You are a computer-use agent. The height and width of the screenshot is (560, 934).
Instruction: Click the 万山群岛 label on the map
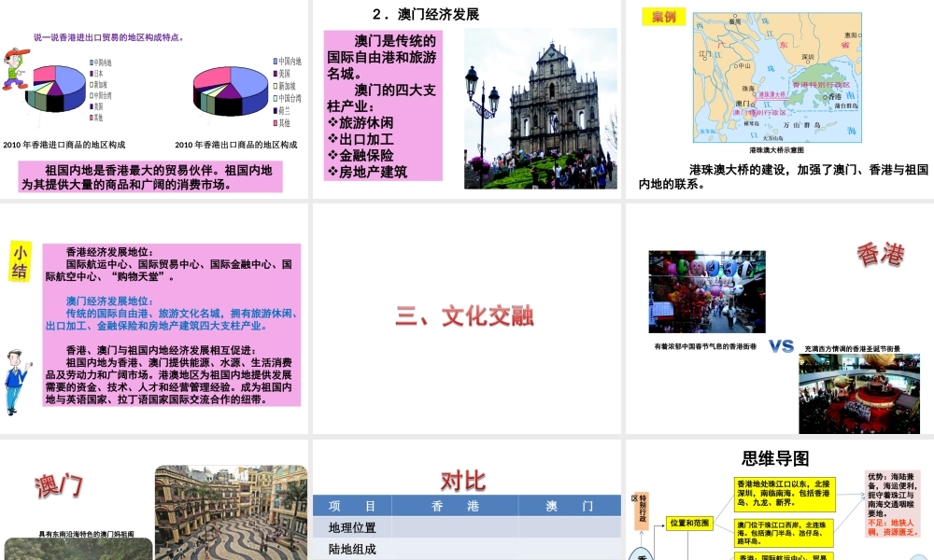(x=801, y=126)
